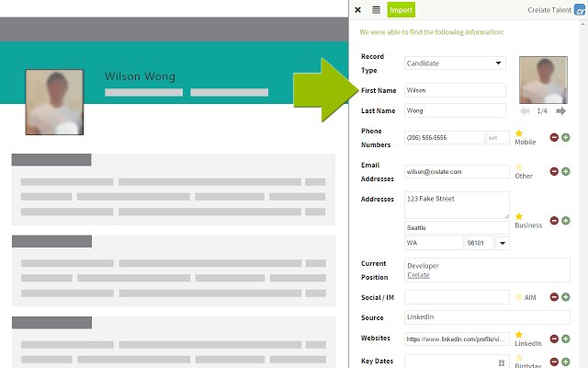Viewport: 588px width, 368px height.
Task: Open the Crelate company link
Action: 419,275
